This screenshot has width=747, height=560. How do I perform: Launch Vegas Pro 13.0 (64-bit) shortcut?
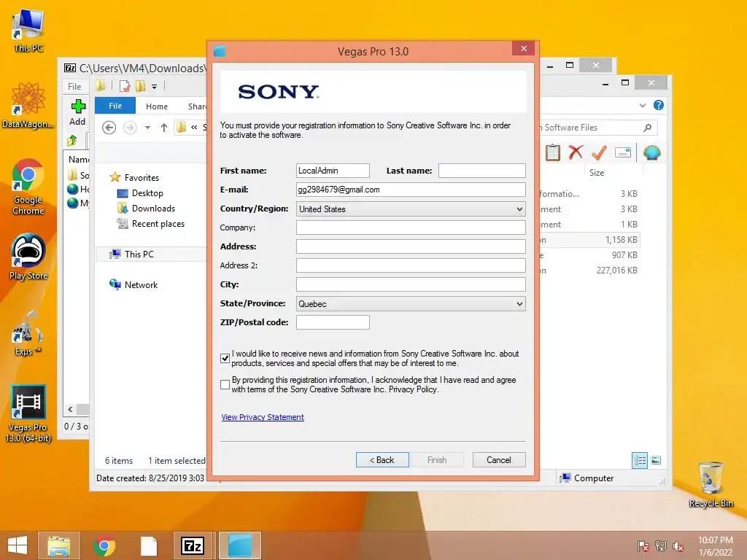[x=28, y=413]
